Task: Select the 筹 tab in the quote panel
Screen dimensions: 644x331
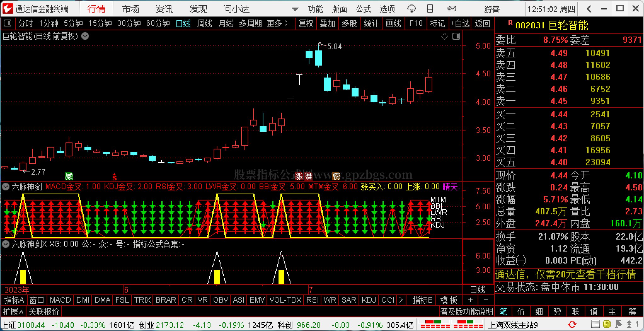Action: tap(632, 312)
